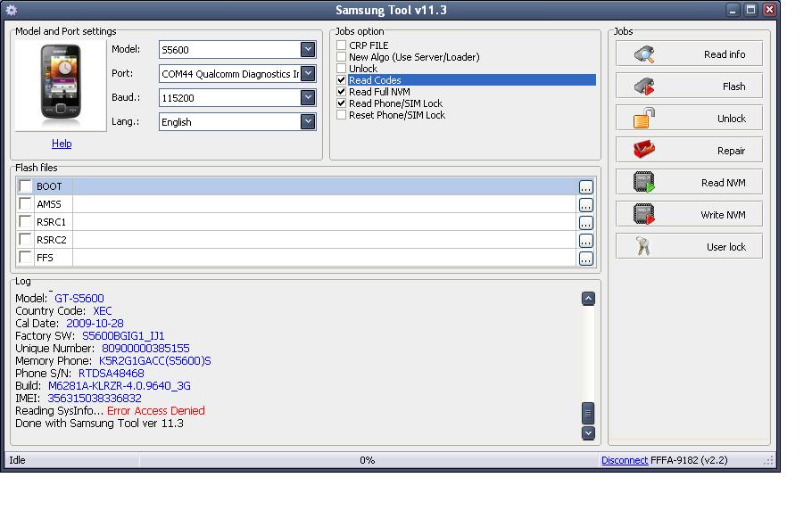Click the log scroll up arrow
Image resolution: width=812 pixels, height=527 pixels.
(588, 298)
